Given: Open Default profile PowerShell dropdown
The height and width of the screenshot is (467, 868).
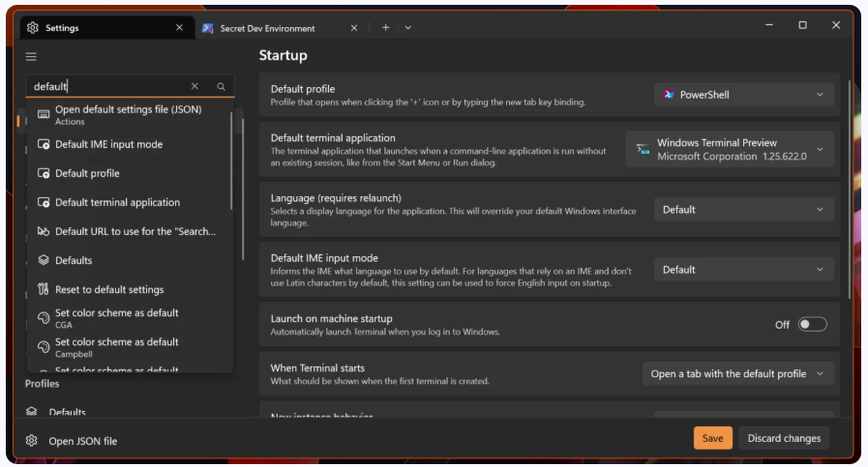Looking at the screenshot, I should (744, 95).
